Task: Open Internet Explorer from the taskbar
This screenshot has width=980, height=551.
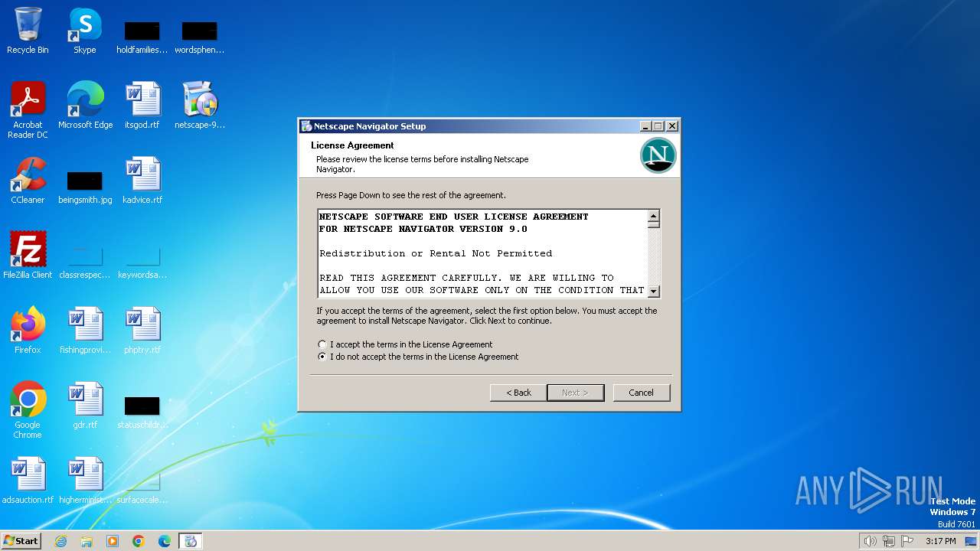Action: pos(60,541)
